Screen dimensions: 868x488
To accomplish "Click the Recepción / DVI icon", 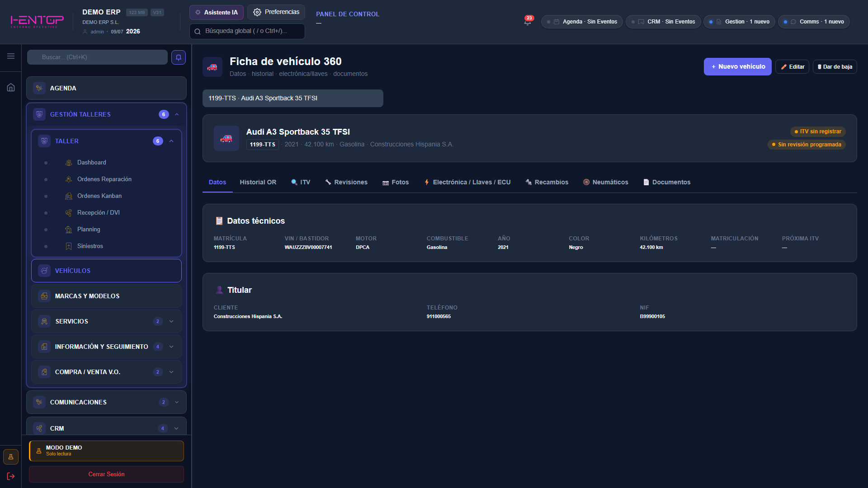I will pos(69,213).
